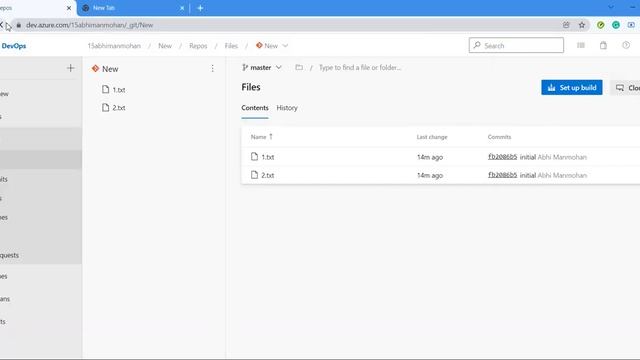The image size is (640, 360).
Task: Open the marketplace bag icon in header
Action: pos(603,45)
